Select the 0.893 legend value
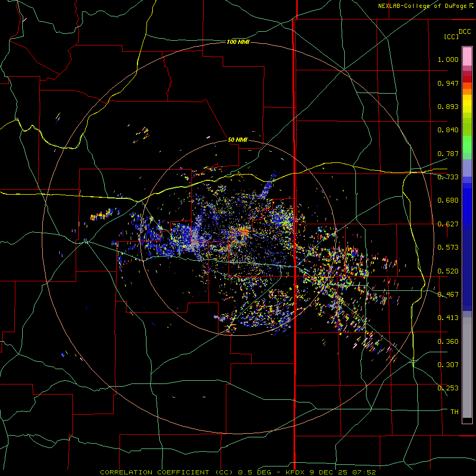The image size is (476, 476). (x=448, y=106)
